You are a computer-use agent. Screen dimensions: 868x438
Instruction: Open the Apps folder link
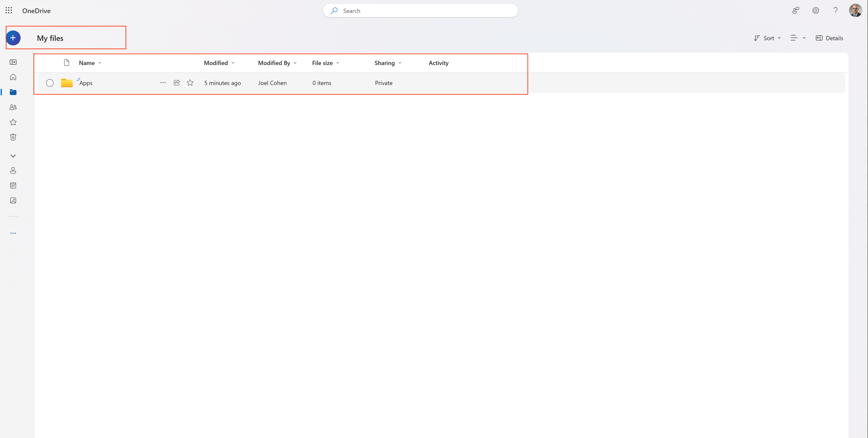[86, 83]
